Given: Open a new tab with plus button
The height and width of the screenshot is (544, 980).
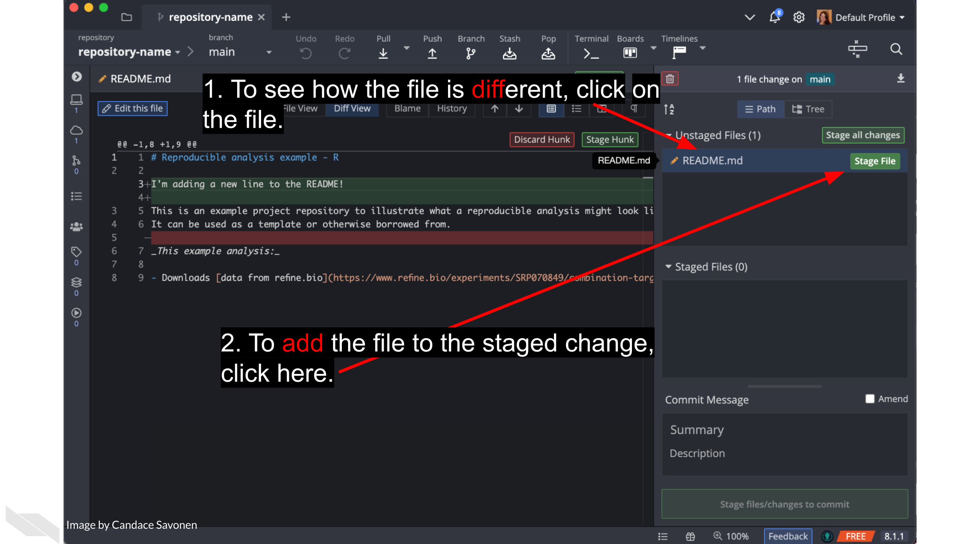Looking at the screenshot, I should (x=286, y=17).
